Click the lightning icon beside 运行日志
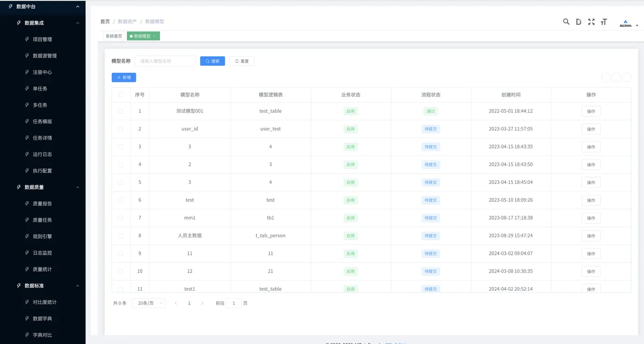This screenshot has height=344, width=644. coord(27,154)
